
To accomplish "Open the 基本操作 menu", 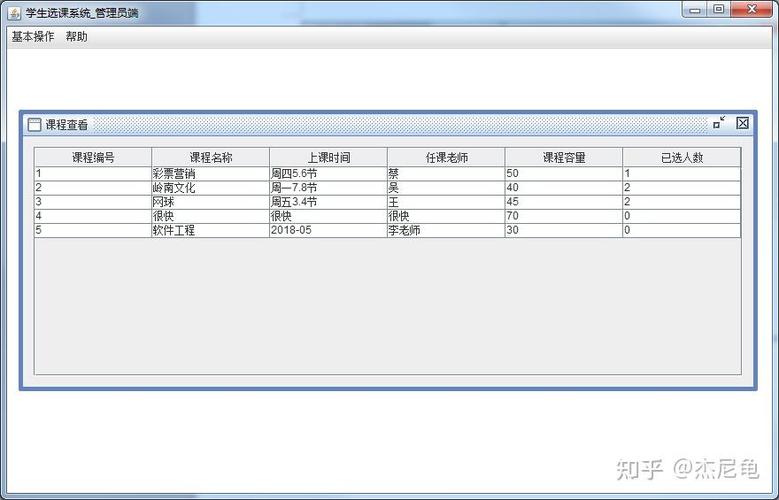I will (33, 36).
